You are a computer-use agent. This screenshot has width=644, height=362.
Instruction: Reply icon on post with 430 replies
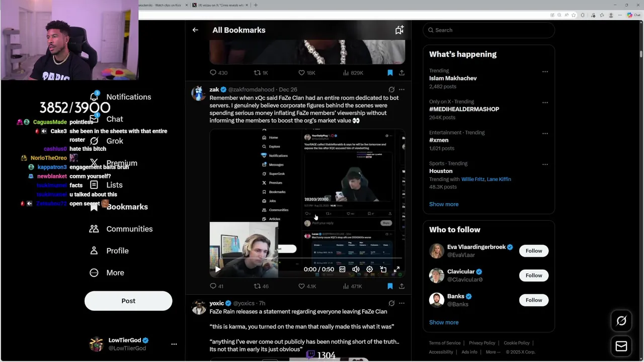click(218, 73)
